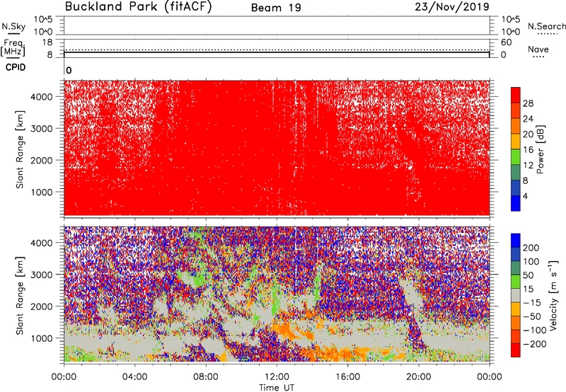The image size is (566, 392).
Task: Click the 'Slant Range [km]' label of velocity panel
Action: point(20,296)
